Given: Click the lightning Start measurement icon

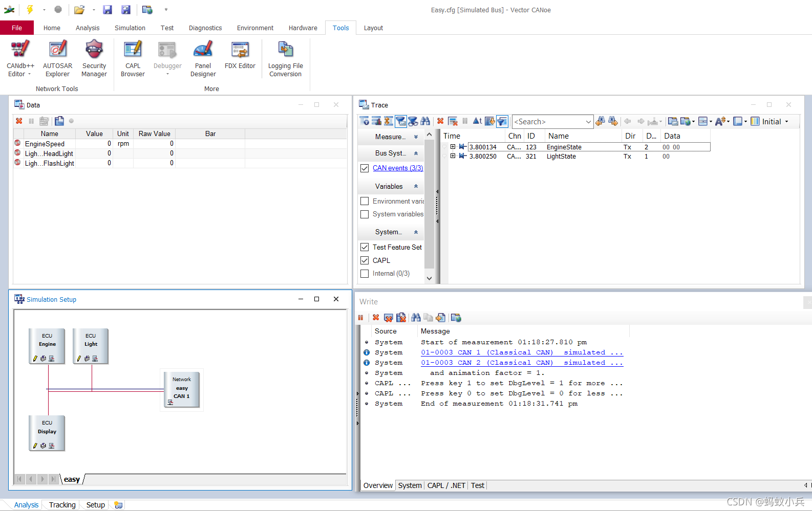Looking at the screenshot, I should point(30,9).
